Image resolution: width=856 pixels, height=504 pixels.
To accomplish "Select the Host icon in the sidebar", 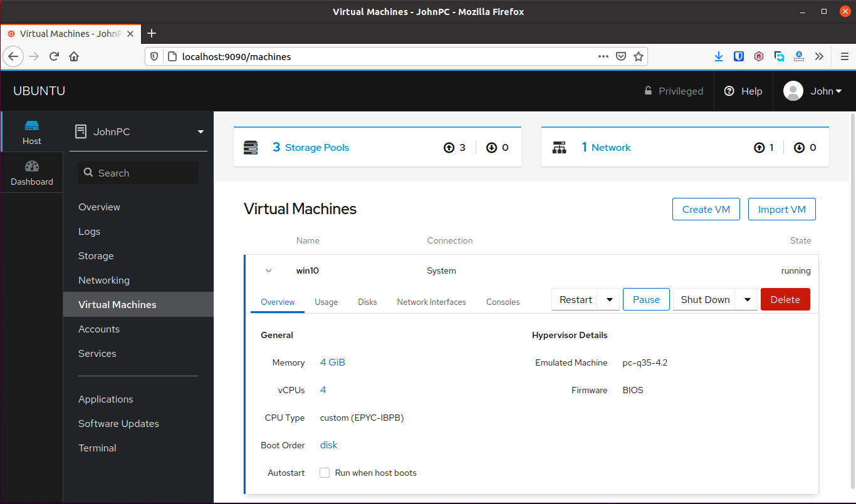I will [x=31, y=128].
